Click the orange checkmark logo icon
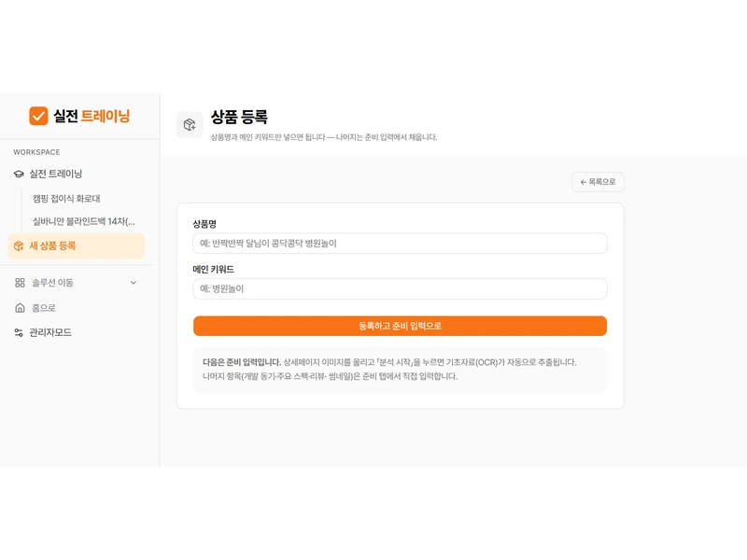 pos(38,116)
